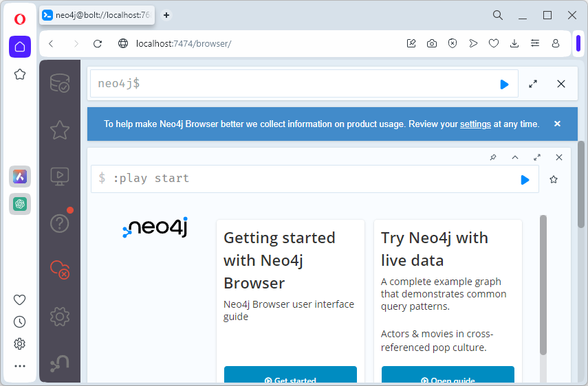Open the About Neo4j icon in sidebar
Viewport: 588px width, 386px height.
(x=60, y=363)
